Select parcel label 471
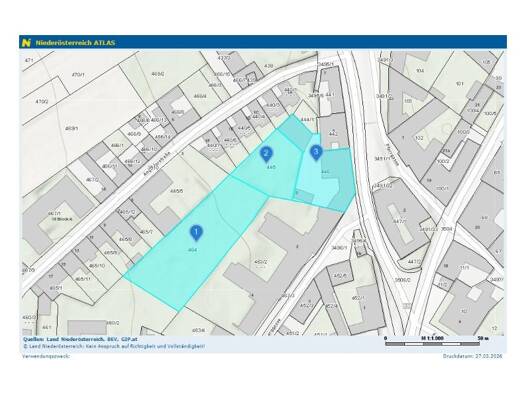The width and height of the screenshot is (525, 394). pos(29,60)
